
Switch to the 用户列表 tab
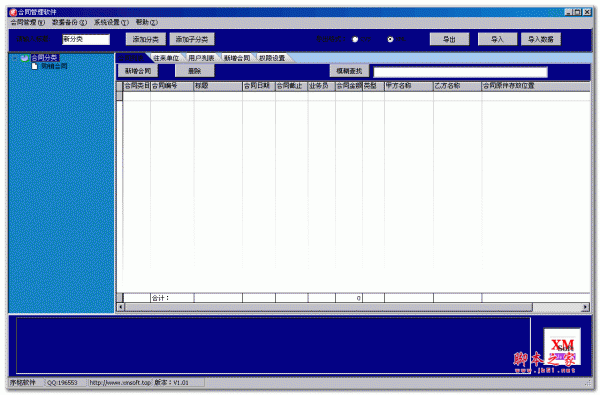click(x=201, y=58)
